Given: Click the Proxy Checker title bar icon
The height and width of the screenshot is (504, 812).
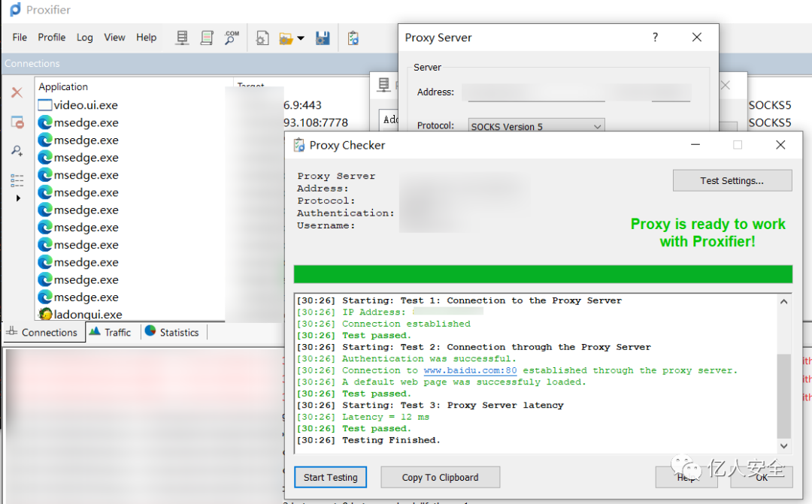Looking at the screenshot, I should point(298,145).
